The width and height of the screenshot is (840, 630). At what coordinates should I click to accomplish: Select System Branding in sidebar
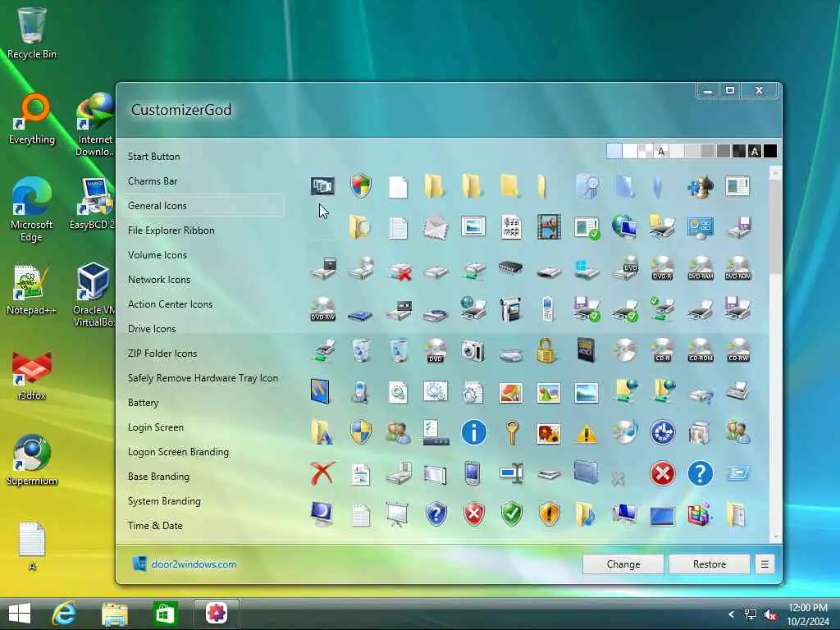pos(164,501)
